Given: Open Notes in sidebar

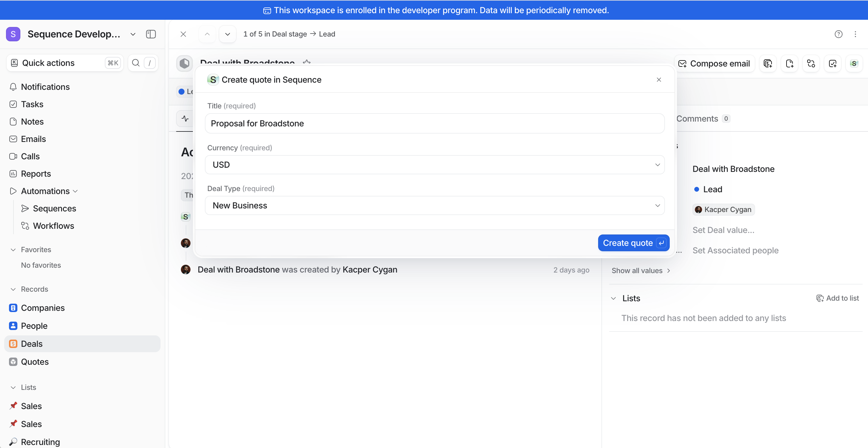Looking at the screenshot, I should click(32, 121).
